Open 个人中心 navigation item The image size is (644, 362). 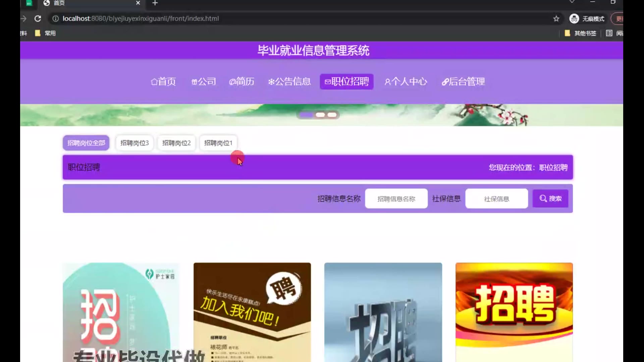click(406, 81)
